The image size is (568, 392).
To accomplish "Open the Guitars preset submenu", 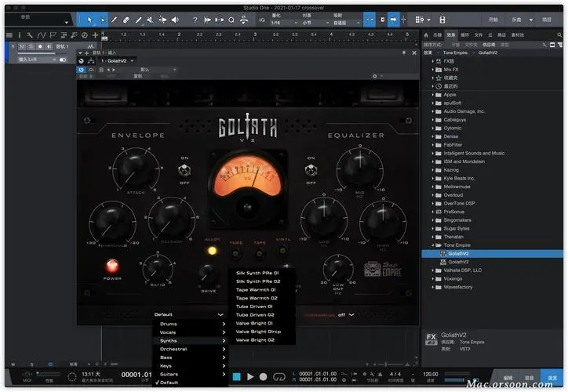I will click(191, 374).
